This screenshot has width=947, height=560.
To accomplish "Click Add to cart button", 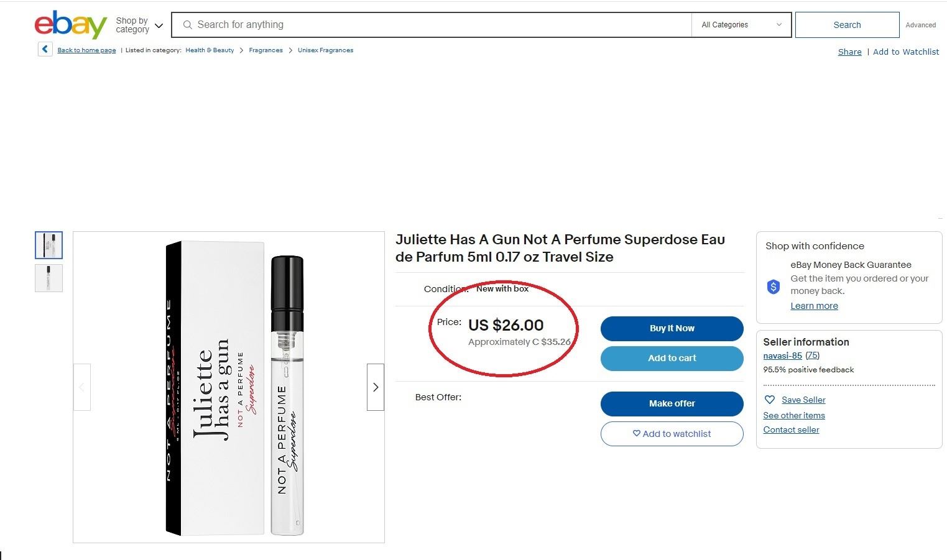I will pyautogui.click(x=672, y=358).
